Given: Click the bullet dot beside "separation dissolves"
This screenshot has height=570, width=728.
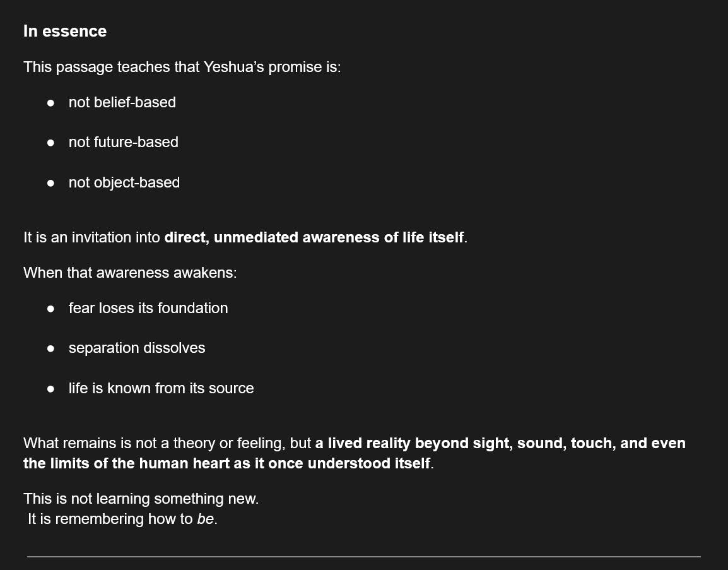Looking at the screenshot, I should tap(51, 348).
